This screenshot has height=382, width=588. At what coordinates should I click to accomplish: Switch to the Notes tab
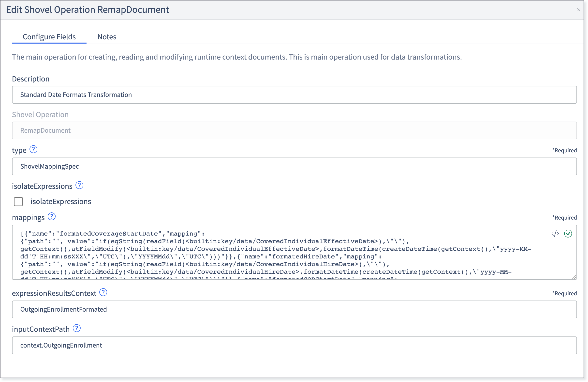(x=107, y=37)
